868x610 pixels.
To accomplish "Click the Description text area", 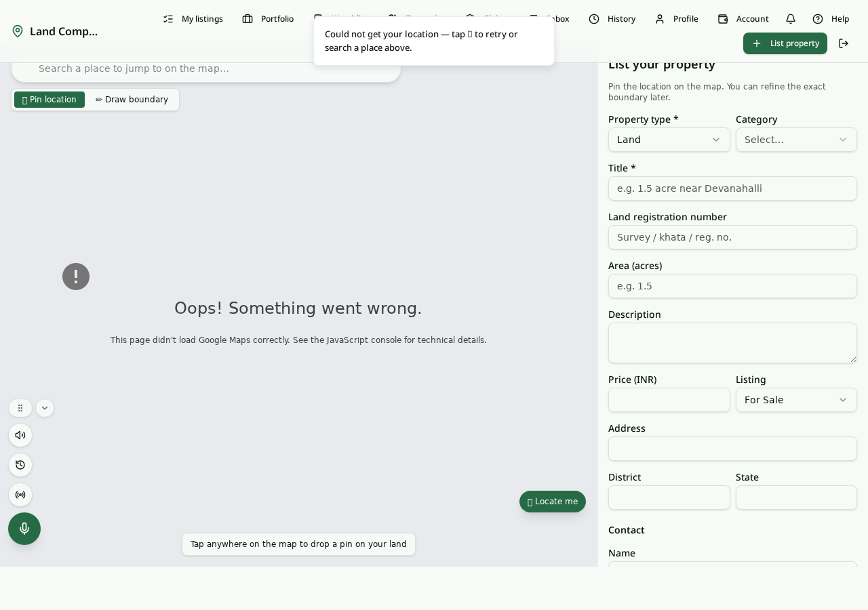I will [x=732, y=343].
